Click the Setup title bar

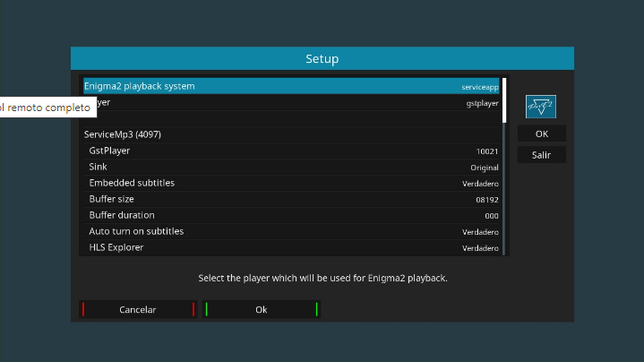click(322, 59)
